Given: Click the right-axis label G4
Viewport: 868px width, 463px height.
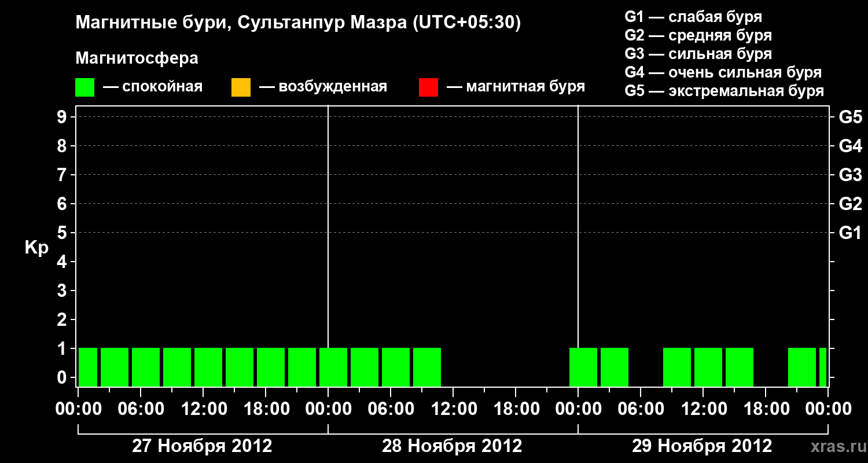Looking at the screenshot, I should tap(850, 146).
